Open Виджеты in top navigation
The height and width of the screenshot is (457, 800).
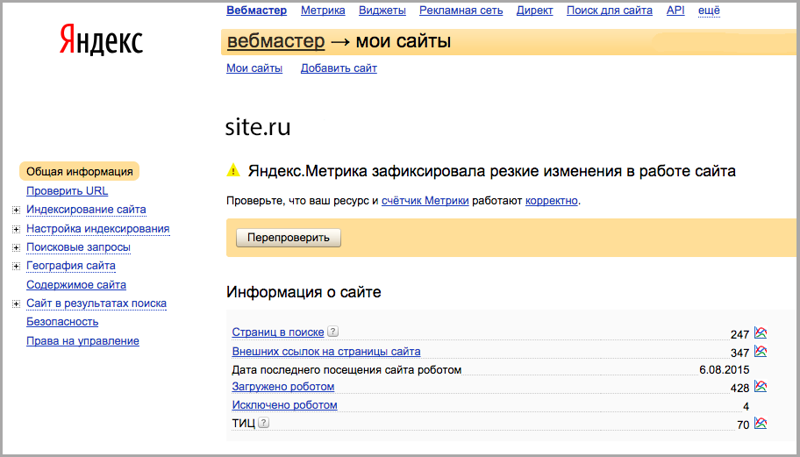click(382, 10)
